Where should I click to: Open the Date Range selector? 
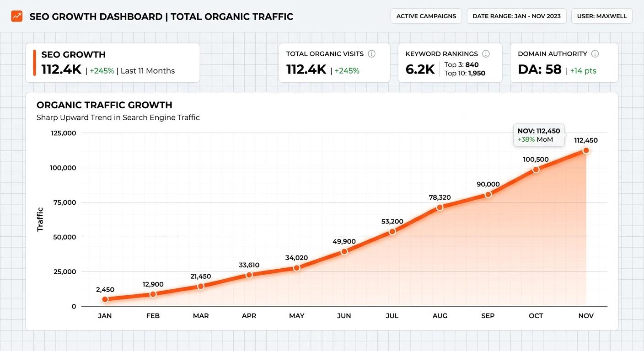point(516,16)
